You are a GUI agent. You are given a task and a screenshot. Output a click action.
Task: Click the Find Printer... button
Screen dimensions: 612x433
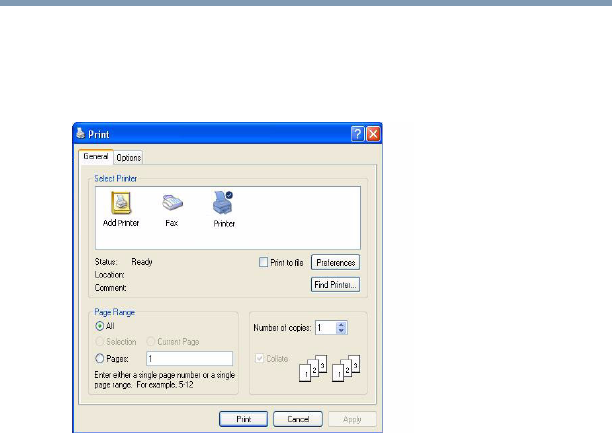point(335,285)
